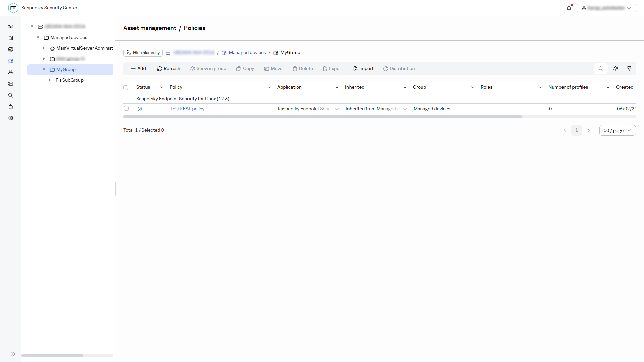Screen dimensions: 644x362
Task: Open the notifications bell icon
Action: coord(569,8)
